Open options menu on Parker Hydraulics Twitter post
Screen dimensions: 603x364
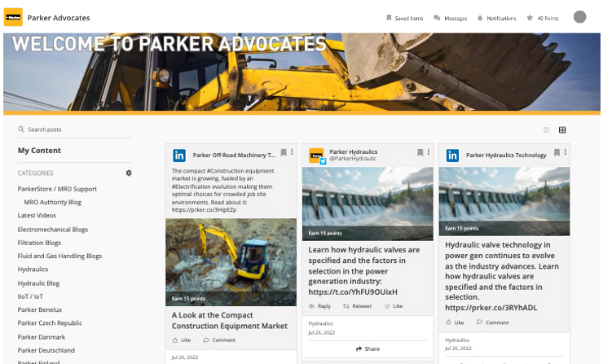point(429,153)
